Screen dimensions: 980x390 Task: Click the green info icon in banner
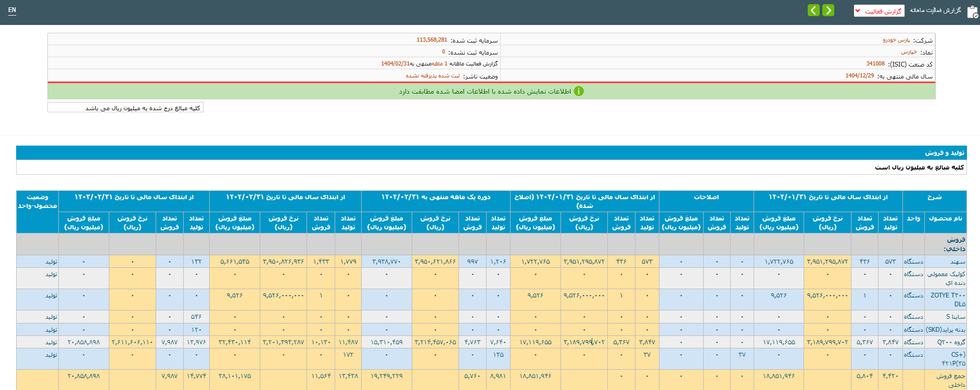[x=579, y=92]
